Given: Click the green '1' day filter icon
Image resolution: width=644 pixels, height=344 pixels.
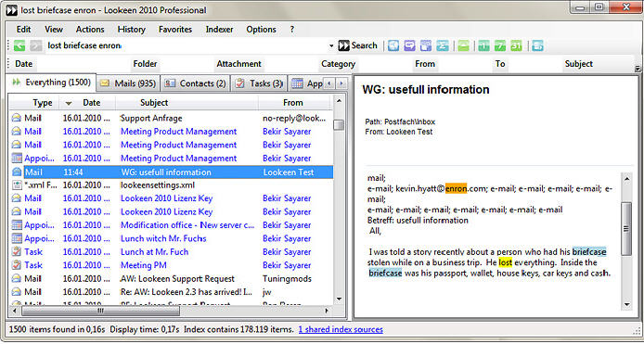Looking at the screenshot, I should click(483, 45).
